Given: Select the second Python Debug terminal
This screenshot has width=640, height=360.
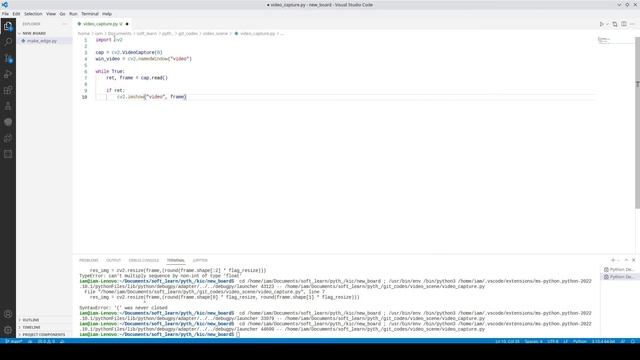Looking at the screenshot, I should (x=619, y=277).
